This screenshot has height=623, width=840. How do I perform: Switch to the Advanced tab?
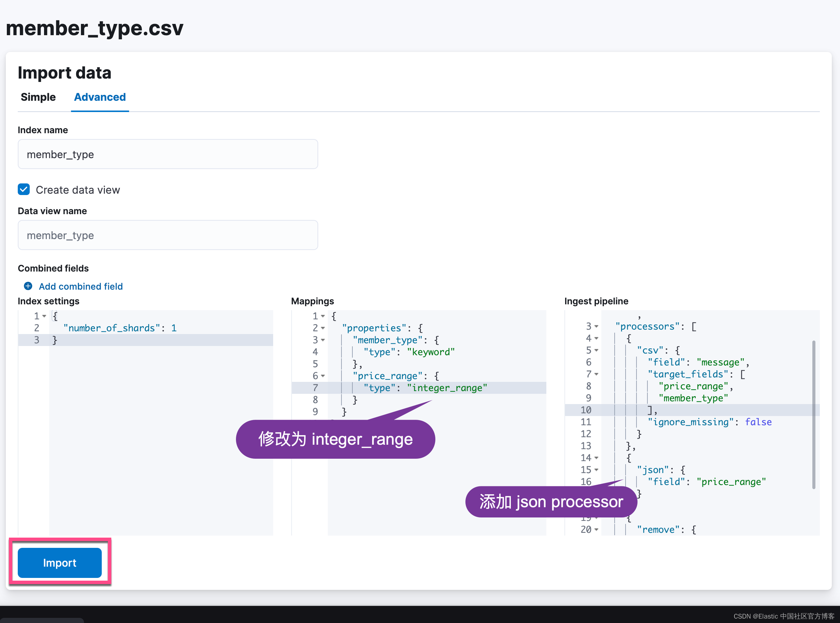coord(99,97)
